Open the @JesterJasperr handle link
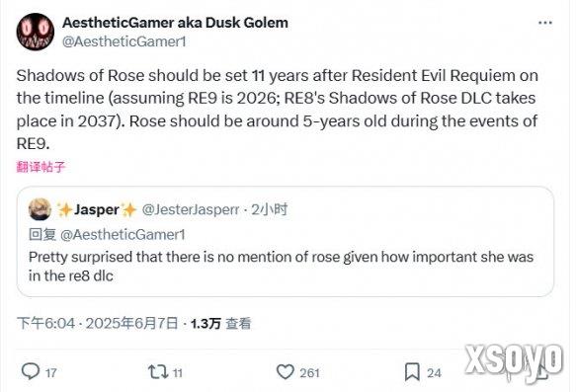 (191, 209)
